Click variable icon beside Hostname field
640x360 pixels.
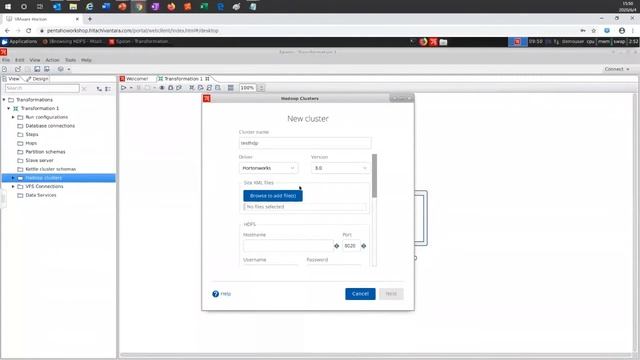(337, 246)
